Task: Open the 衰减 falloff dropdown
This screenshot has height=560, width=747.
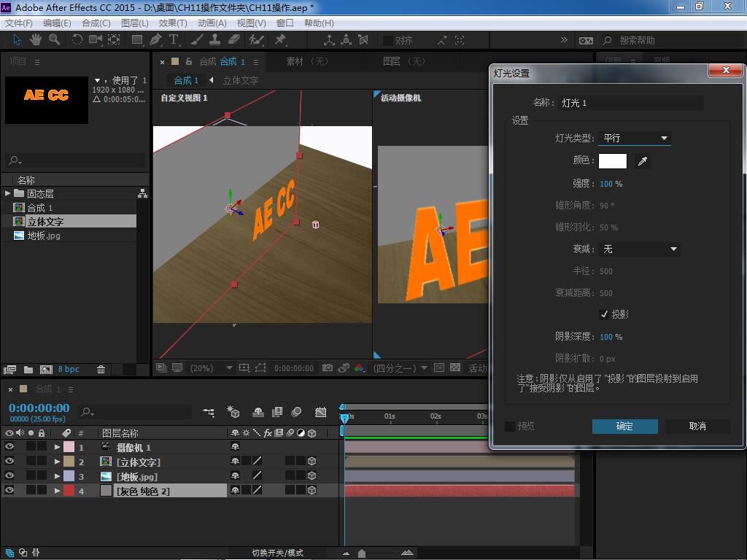Action: [x=639, y=249]
